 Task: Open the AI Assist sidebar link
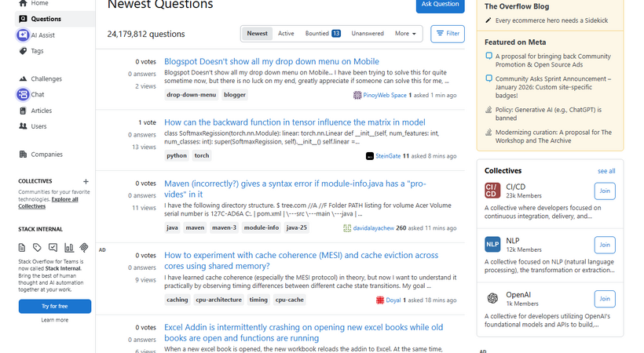pos(42,35)
